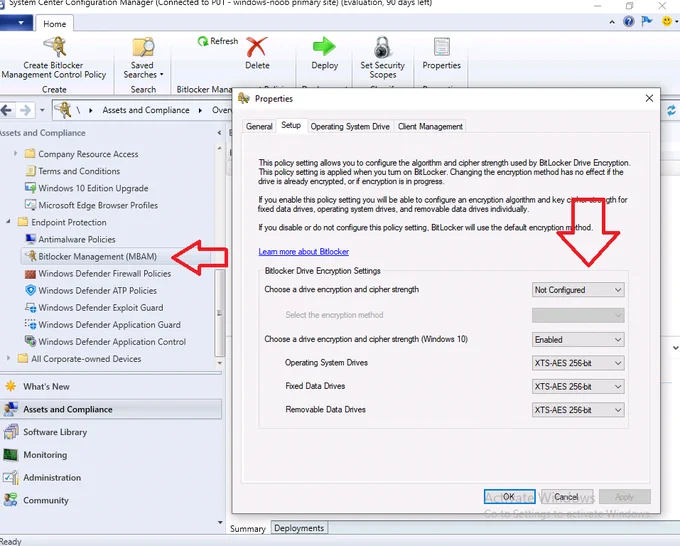
Task: Open Community workspace
Action: (46, 500)
